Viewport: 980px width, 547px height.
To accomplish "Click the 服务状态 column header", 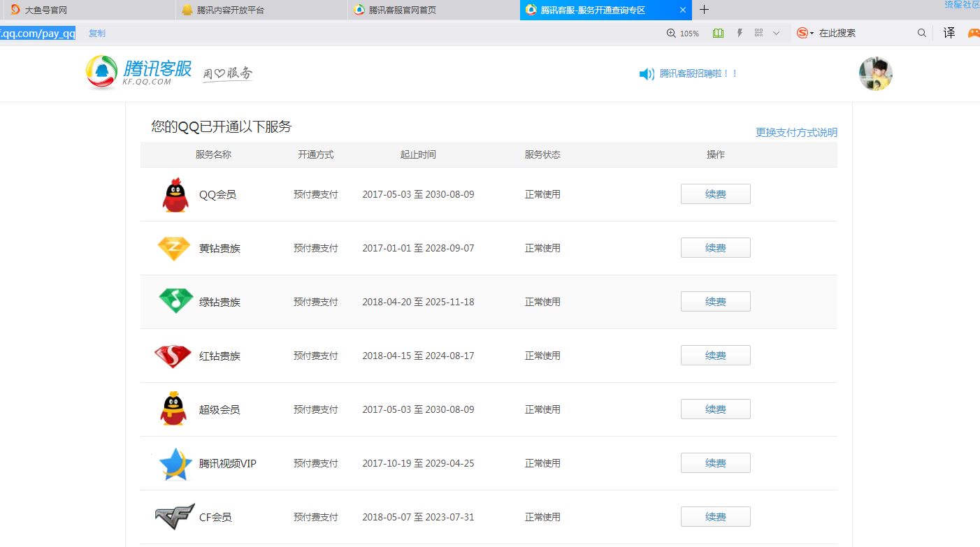I will click(x=542, y=154).
